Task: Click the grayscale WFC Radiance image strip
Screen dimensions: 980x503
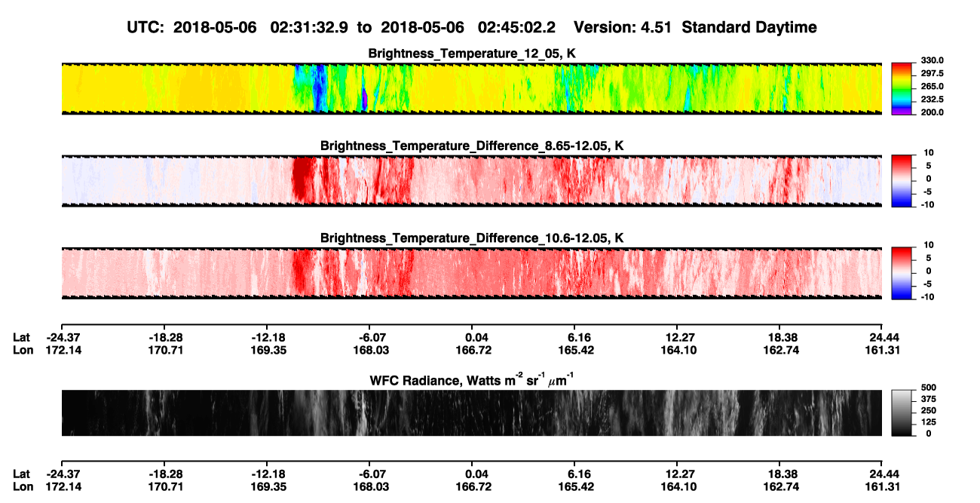Action: pyautogui.click(x=471, y=413)
